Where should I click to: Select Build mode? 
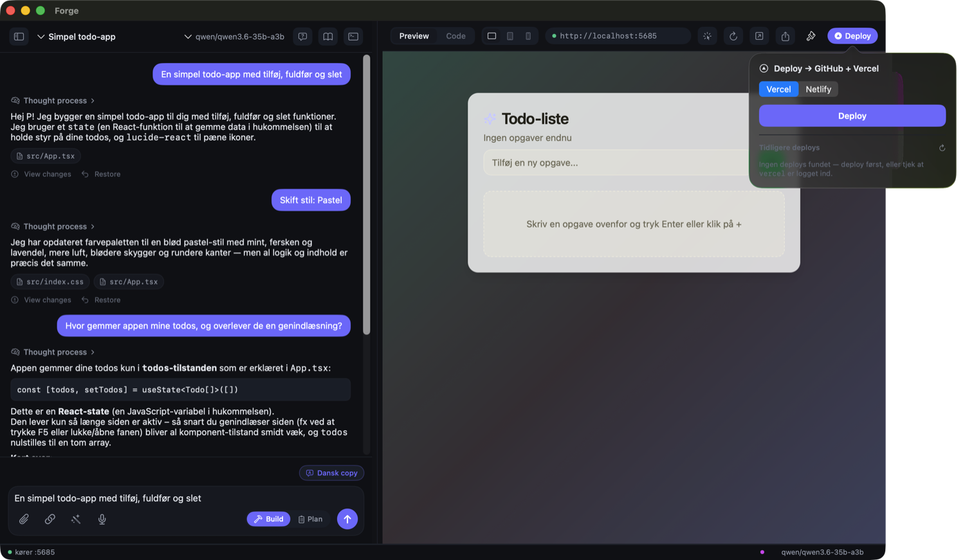tap(268, 519)
